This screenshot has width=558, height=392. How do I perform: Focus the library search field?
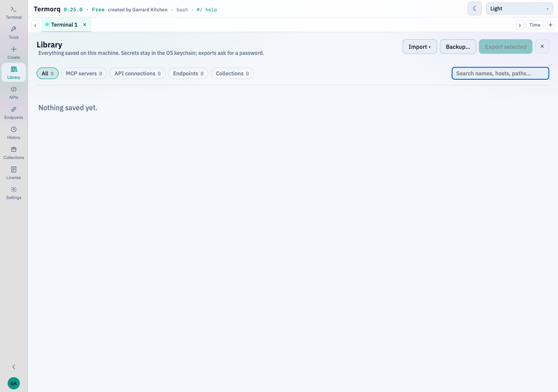click(500, 74)
